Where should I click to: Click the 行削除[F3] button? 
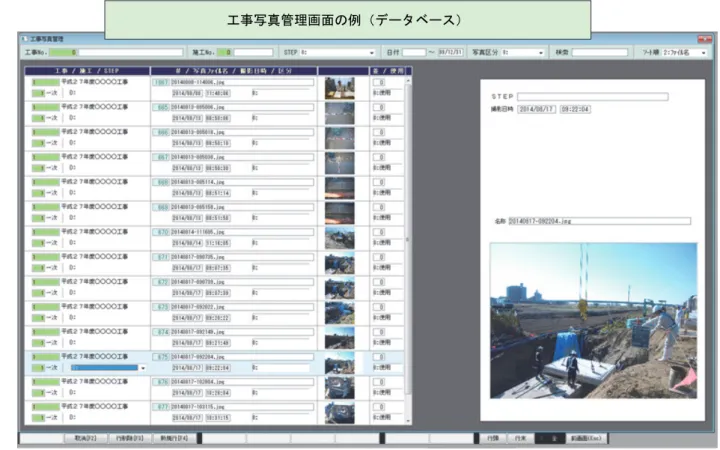[x=129, y=439]
